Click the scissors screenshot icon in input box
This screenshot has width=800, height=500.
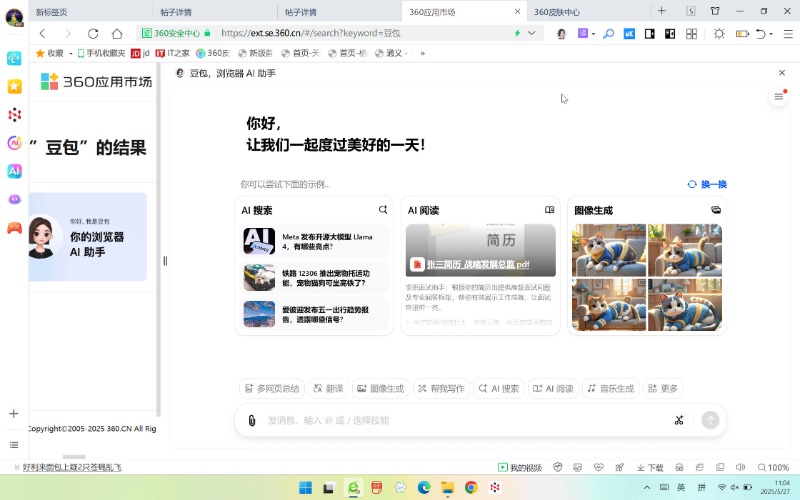pyautogui.click(x=679, y=420)
